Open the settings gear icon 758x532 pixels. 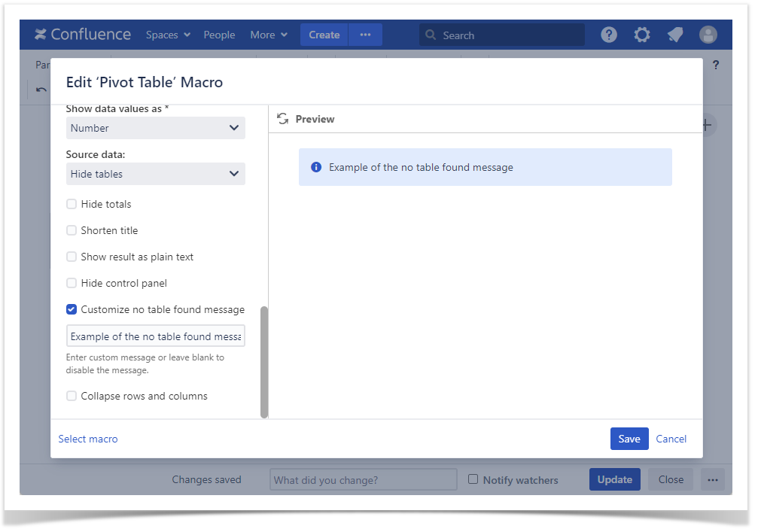tap(641, 35)
